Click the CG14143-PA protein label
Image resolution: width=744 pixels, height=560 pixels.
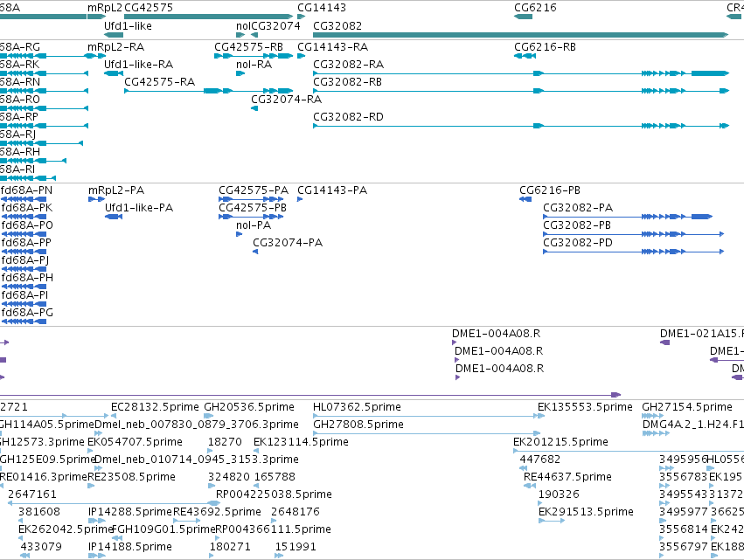point(332,190)
